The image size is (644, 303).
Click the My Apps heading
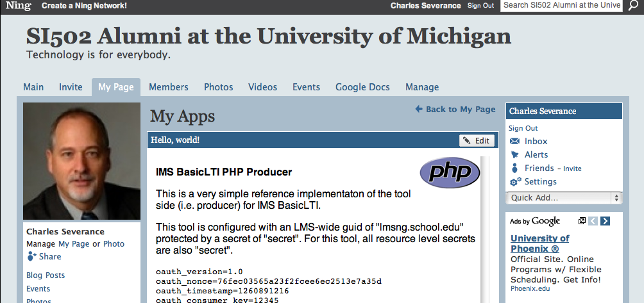coord(182,117)
